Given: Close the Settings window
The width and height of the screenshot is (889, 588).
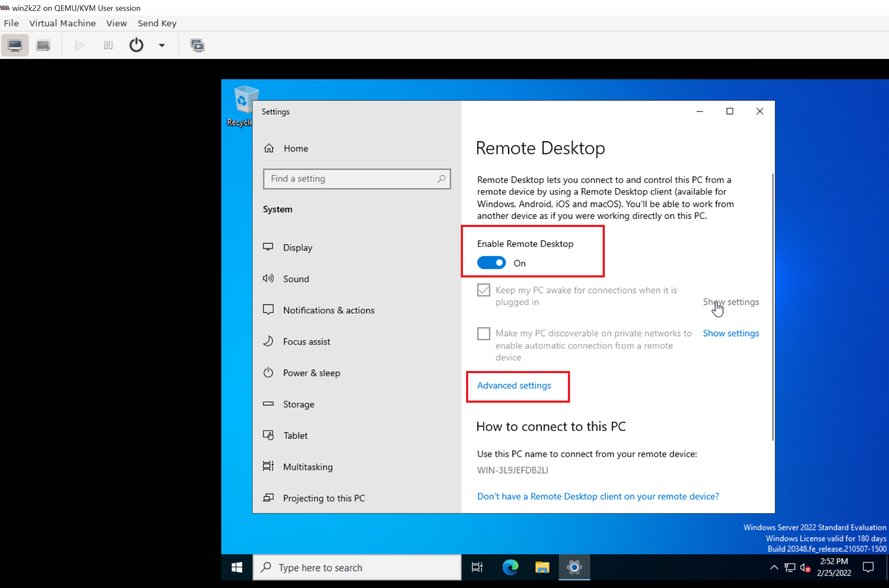Looking at the screenshot, I should click(760, 111).
